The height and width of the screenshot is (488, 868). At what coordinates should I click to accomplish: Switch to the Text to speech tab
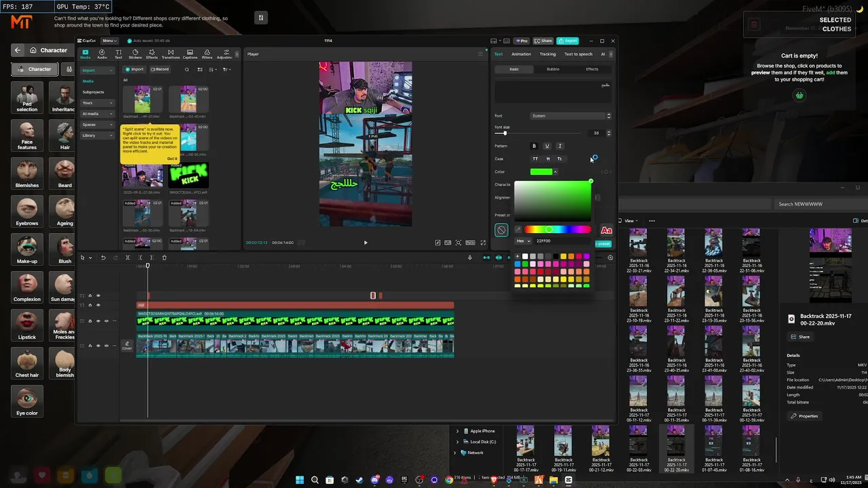point(578,54)
